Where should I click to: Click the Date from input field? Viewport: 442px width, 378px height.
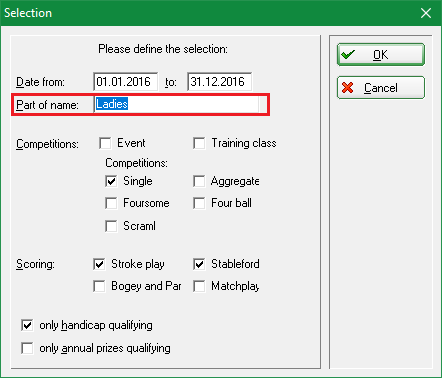pos(126,82)
